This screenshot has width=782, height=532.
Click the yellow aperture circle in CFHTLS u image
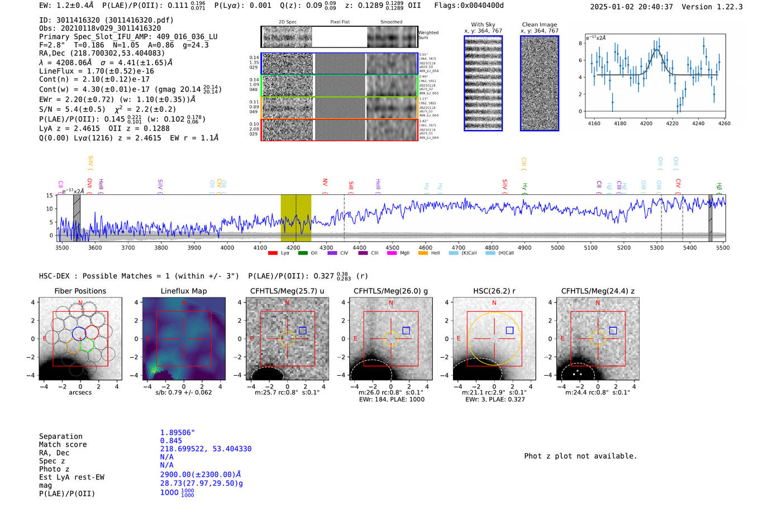coord(287,338)
